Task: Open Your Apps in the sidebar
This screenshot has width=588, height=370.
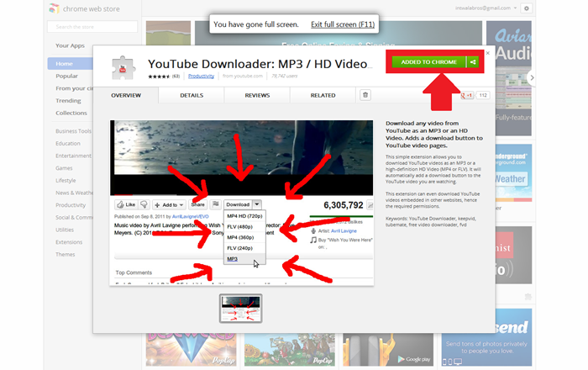Action: point(70,45)
